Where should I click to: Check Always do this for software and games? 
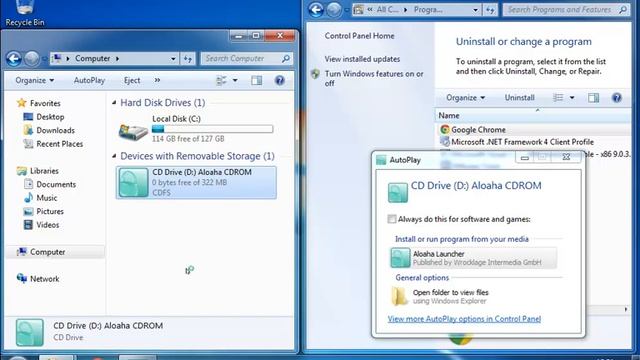[392, 219]
